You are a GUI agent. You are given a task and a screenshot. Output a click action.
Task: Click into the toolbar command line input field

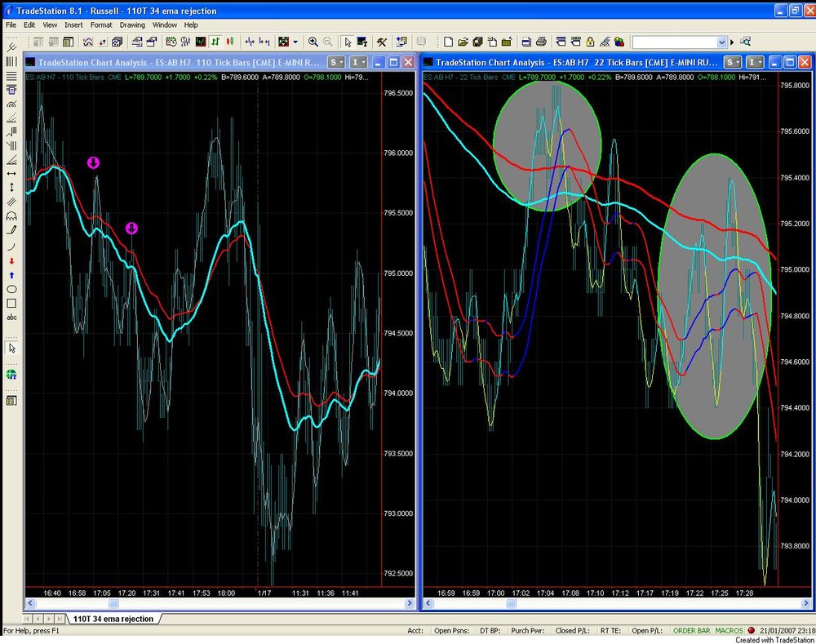tap(675, 42)
